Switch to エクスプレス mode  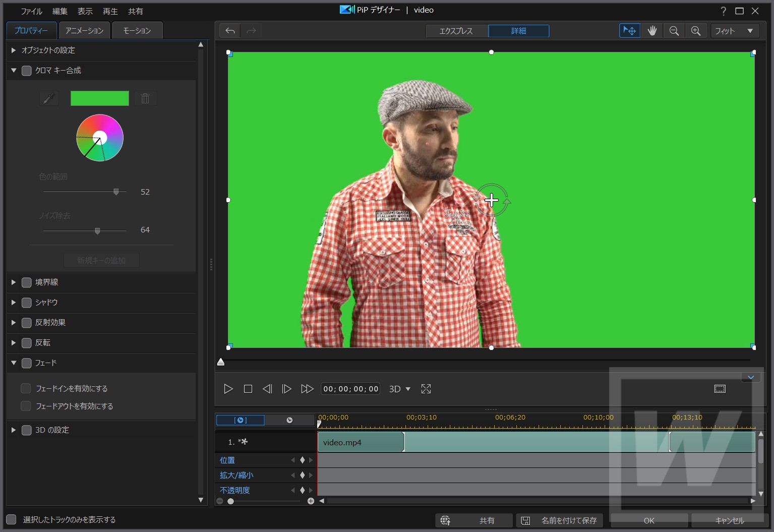point(456,31)
